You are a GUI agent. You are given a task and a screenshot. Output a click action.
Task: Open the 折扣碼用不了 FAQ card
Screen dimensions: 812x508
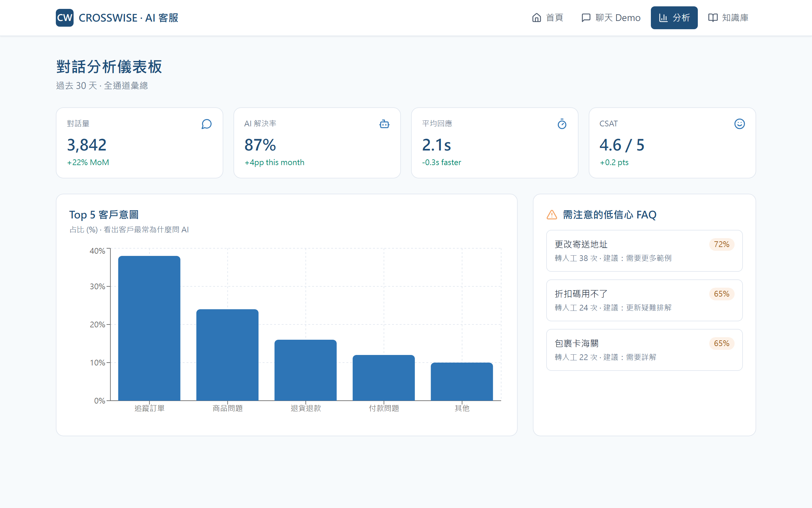644,300
